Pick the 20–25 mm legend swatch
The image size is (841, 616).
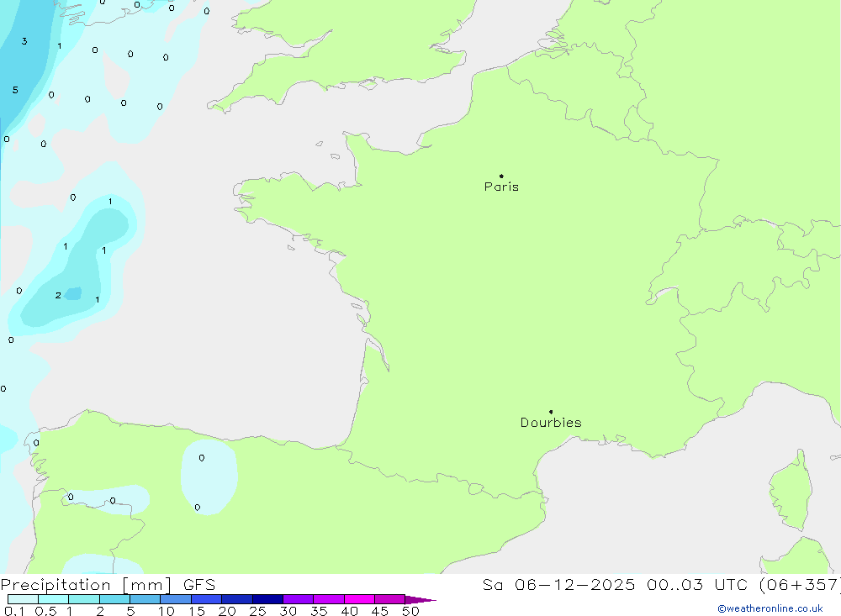[237, 599]
